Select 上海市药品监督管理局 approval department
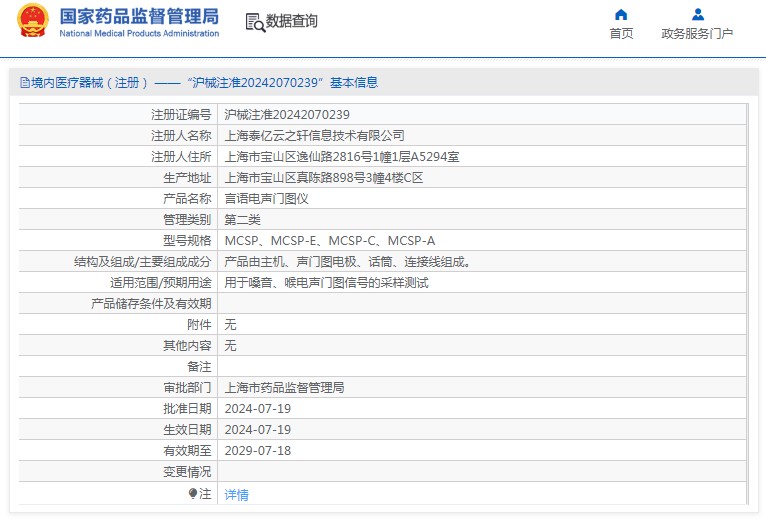766x523 pixels. point(284,387)
